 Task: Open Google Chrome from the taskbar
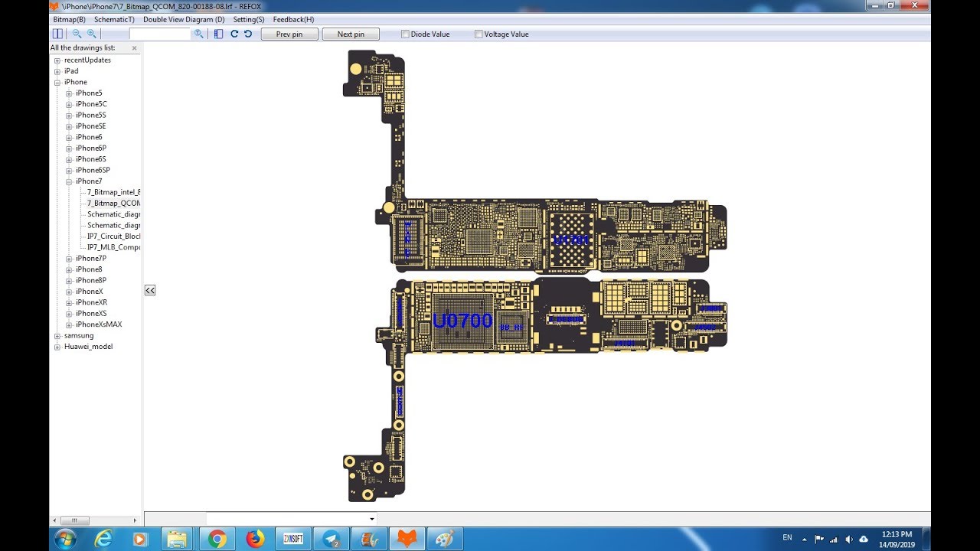coord(217,539)
